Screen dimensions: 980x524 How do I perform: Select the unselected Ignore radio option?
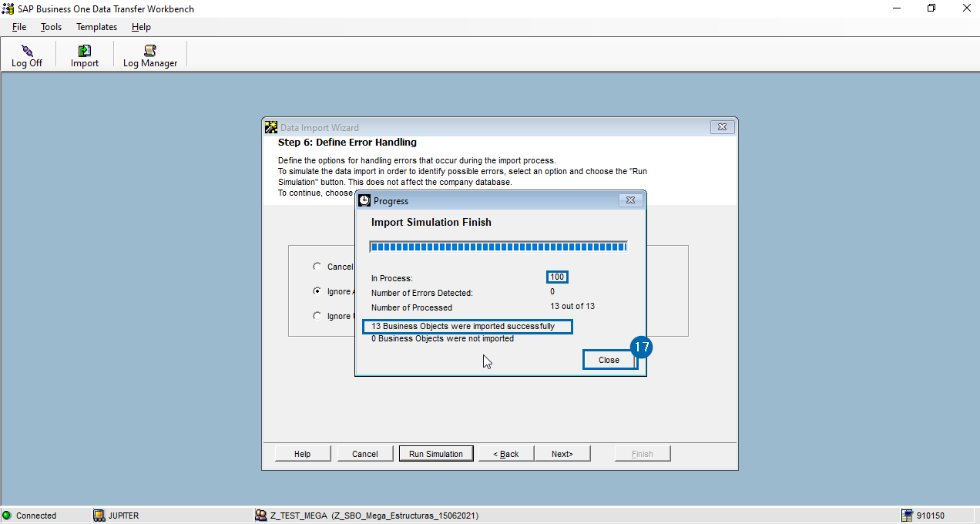tap(317, 316)
